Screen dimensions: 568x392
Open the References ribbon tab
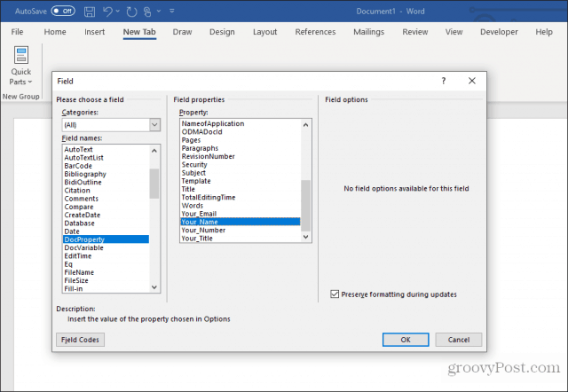315,32
